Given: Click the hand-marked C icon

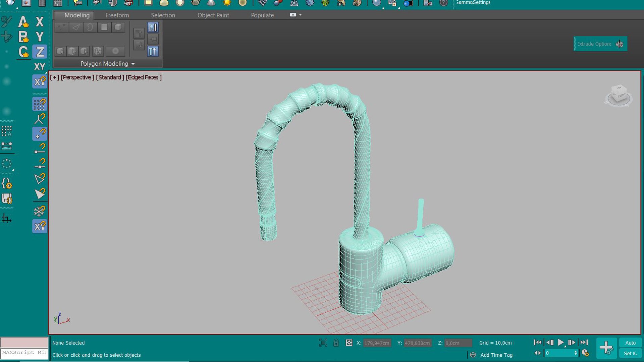Looking at the screenshot, I should coord(23,52).
